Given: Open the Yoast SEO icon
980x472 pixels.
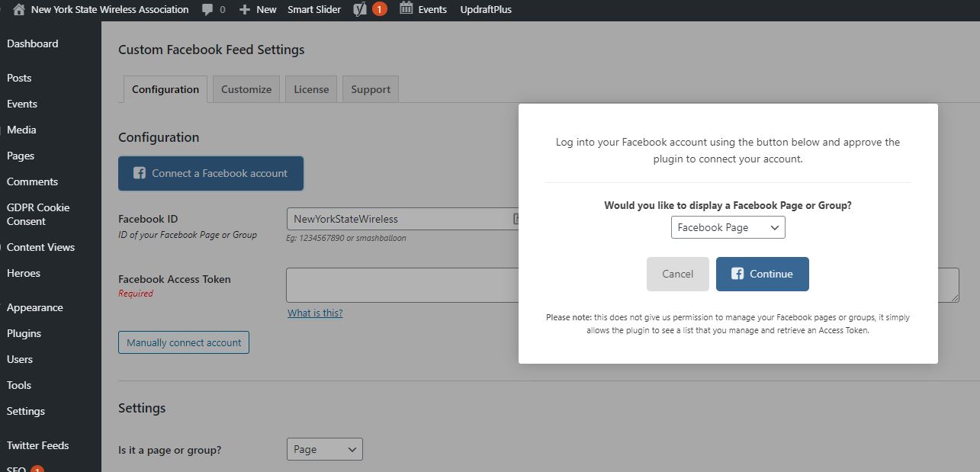Looking at the screenshot, I should point(360,10).
